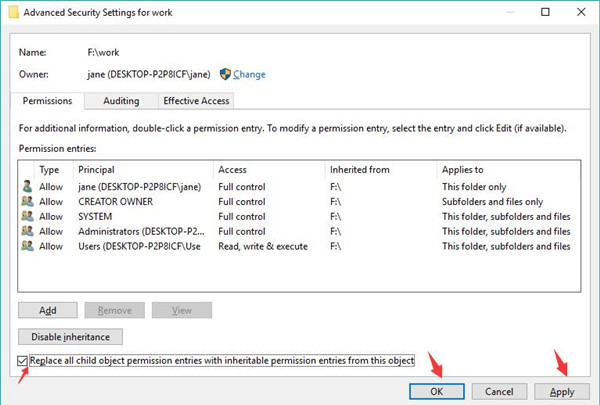Click the Remove button

coord(115,310)
